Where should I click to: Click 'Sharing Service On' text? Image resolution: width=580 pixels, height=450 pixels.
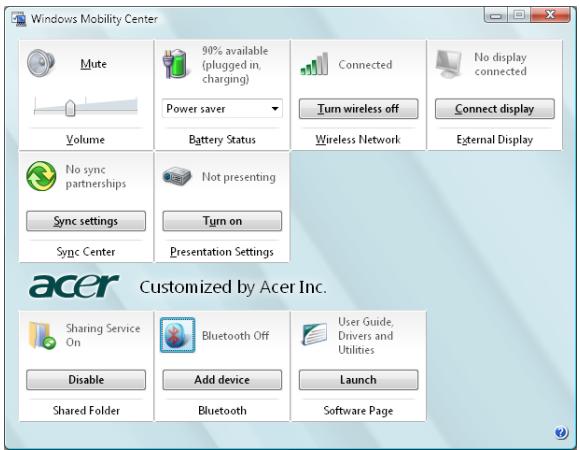click(103, 335)
